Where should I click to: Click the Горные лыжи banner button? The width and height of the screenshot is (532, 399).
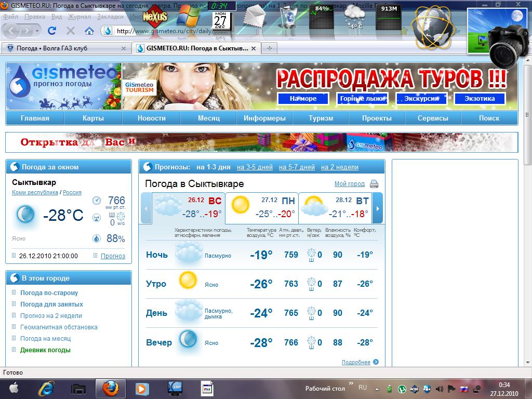[362, 99]
